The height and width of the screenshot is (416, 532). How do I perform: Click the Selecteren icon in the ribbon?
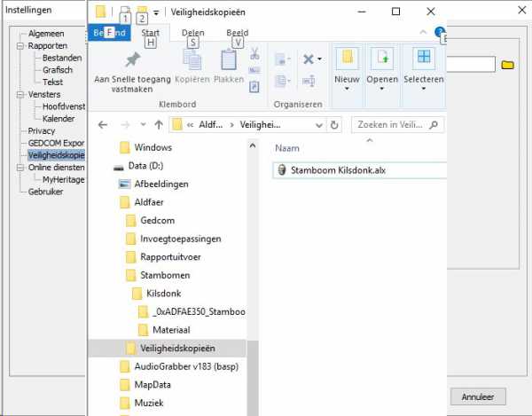coord(424,59)
